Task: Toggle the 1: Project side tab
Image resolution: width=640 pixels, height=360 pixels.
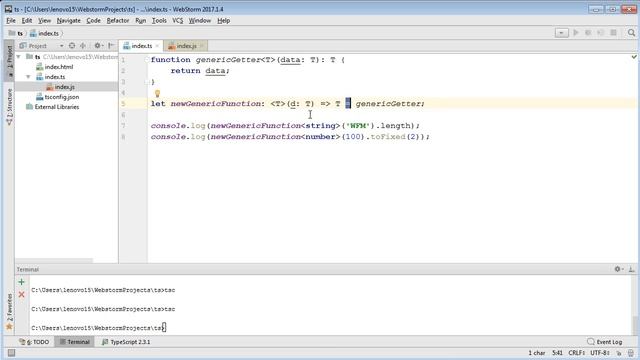Action: point(9,60)
